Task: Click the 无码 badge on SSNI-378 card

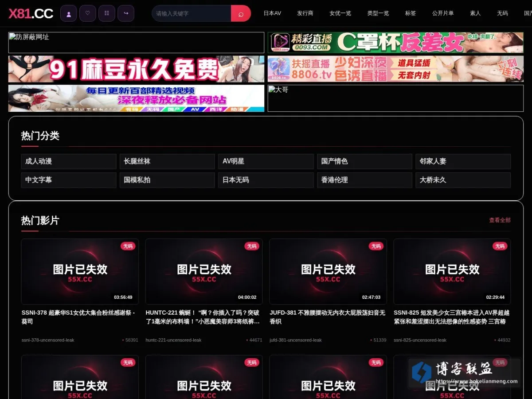Action: pyautogui.click(x=128, y=246)
